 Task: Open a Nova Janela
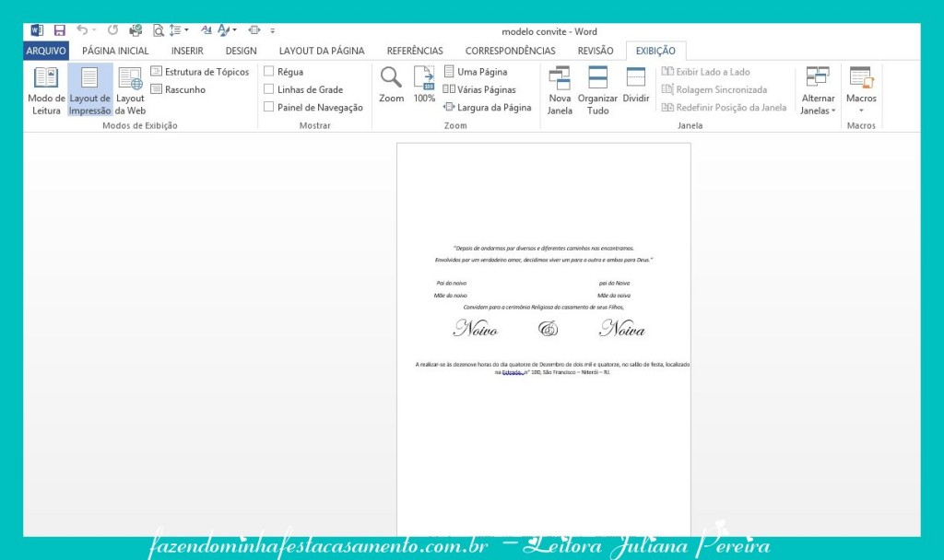click(x=560, y=91)
